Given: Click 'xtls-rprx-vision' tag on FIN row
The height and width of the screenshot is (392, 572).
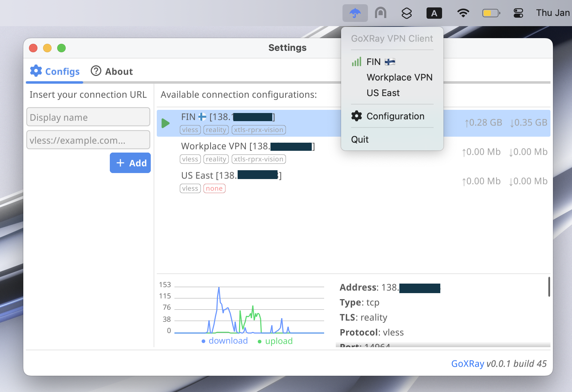Looking at the screenshot, I should 259,130.
